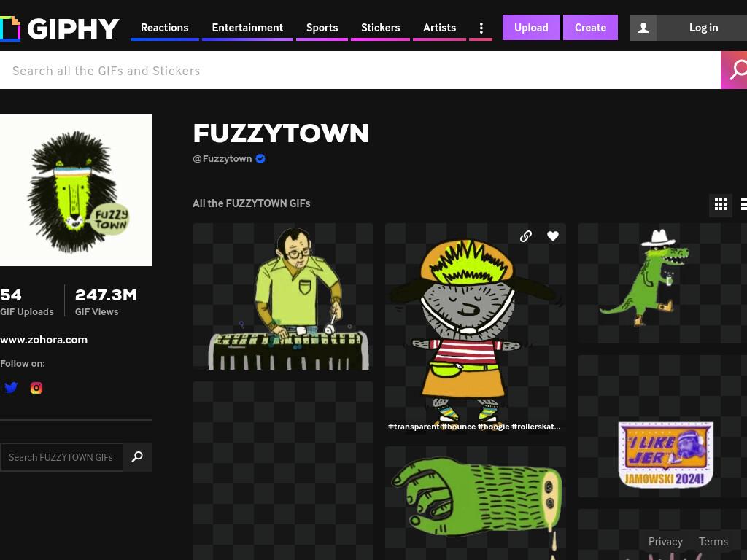Open the Reactions category
The height and width of the screenshot is (560, 747).
(164, 28)
